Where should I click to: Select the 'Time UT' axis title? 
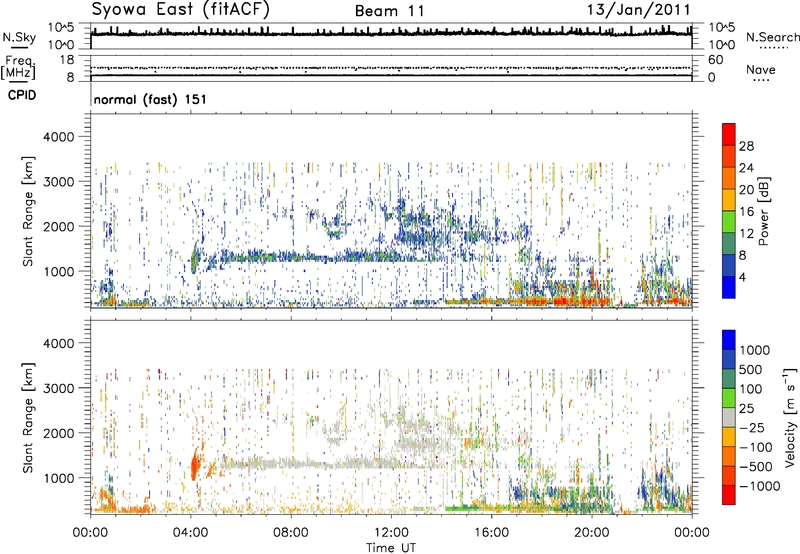pos(391,548)
